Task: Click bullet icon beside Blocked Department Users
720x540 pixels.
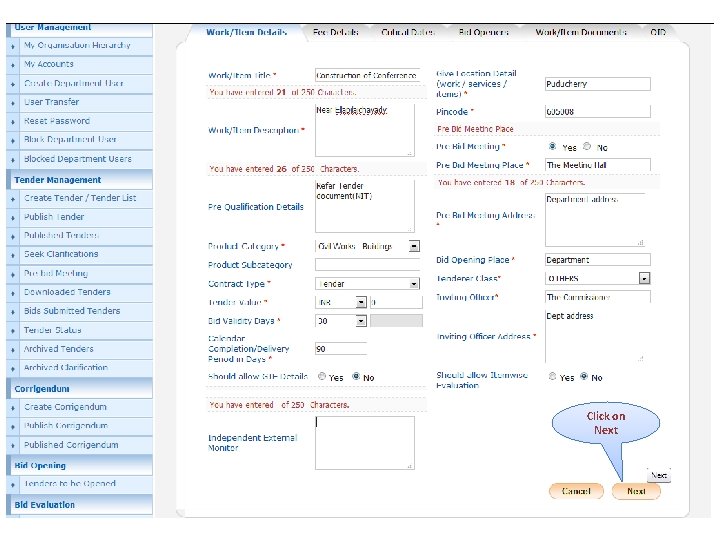Action: [13, 160]
